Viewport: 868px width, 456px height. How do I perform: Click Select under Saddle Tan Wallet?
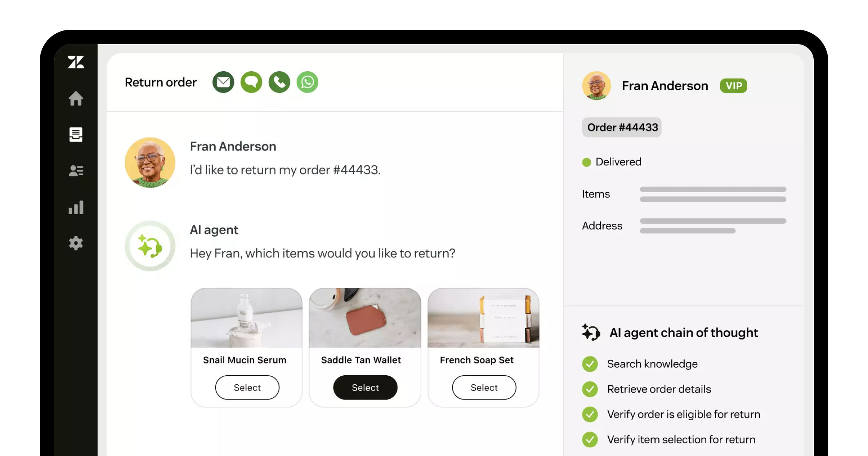point(365,388)
